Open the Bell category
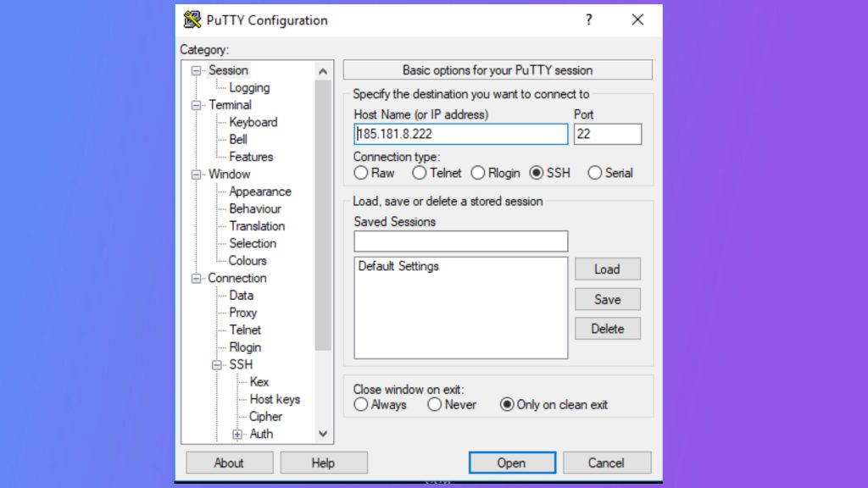 pos(238,140)
